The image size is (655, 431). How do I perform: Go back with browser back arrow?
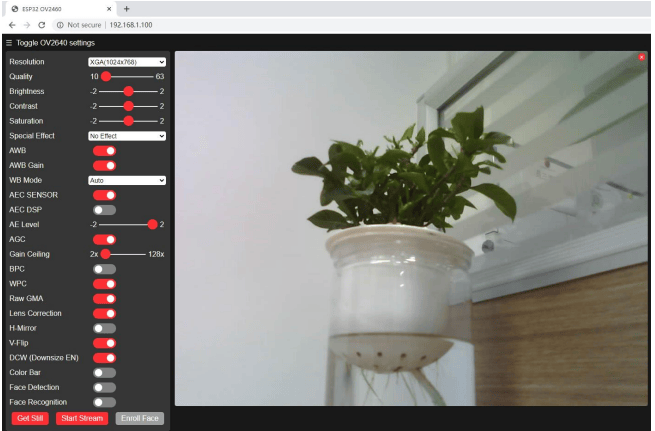12,25
